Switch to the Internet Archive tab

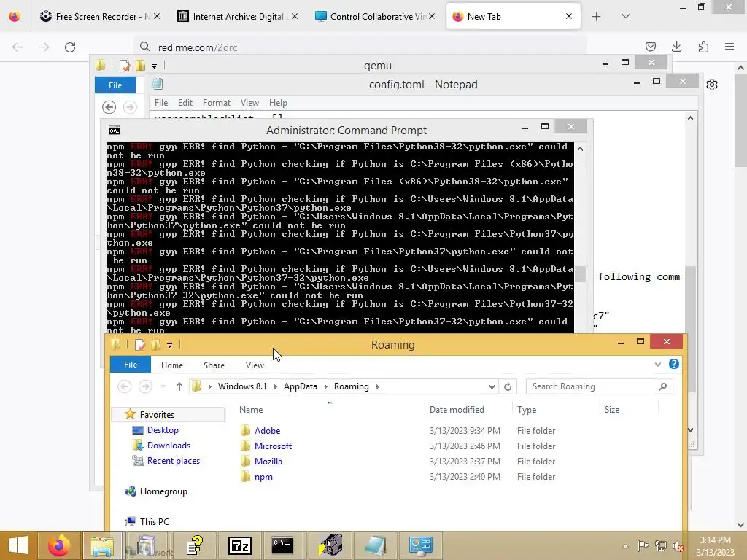(237, 17)
